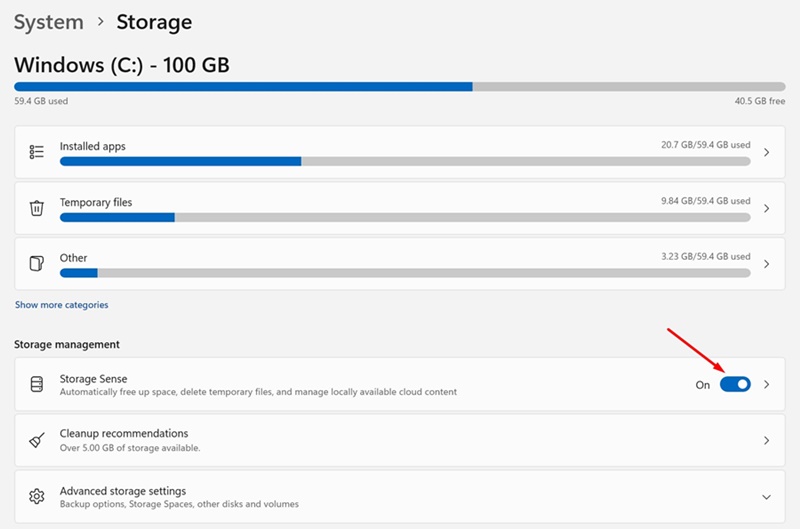Click the Cleanup recommendations broom icon
800x529 pixels.
37,440
